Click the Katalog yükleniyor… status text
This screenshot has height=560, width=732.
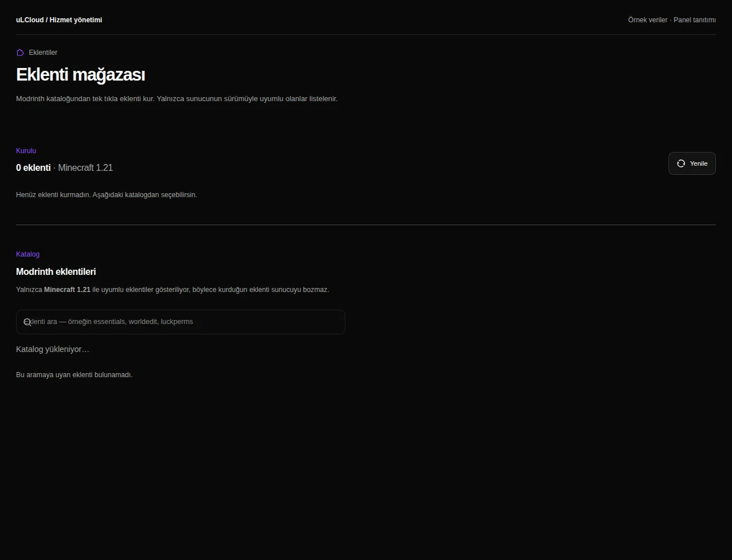(x=53, y=349)
